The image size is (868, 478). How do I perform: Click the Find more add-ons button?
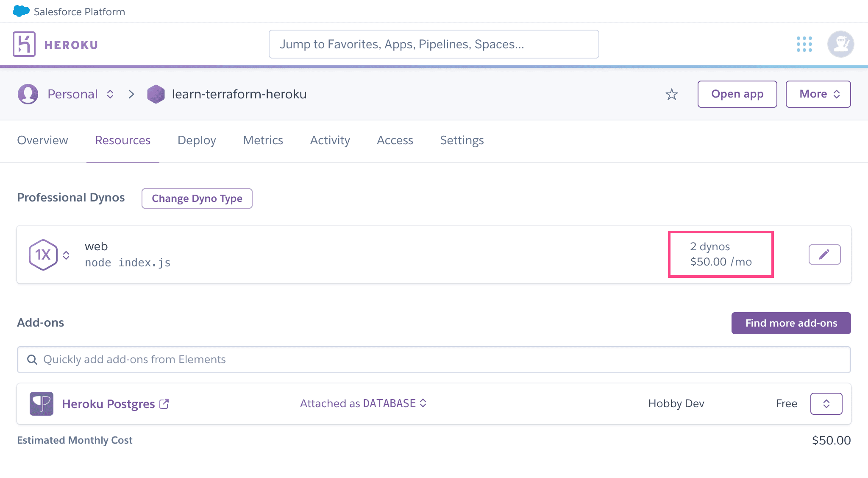click(x=791, y=322)
